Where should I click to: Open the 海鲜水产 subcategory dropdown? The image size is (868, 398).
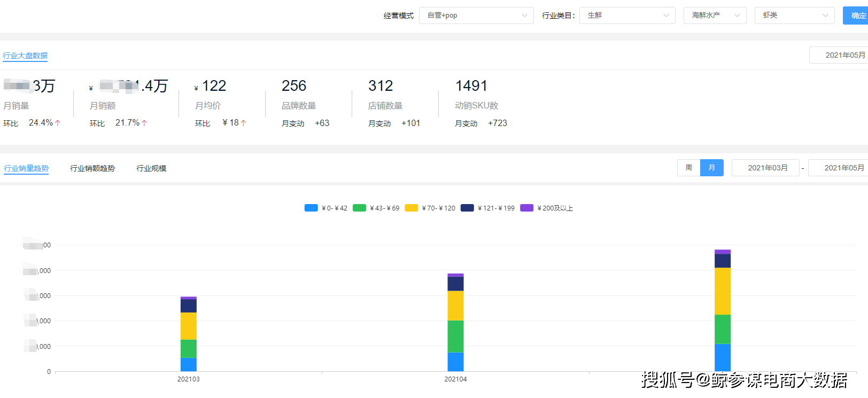[715, 15]
